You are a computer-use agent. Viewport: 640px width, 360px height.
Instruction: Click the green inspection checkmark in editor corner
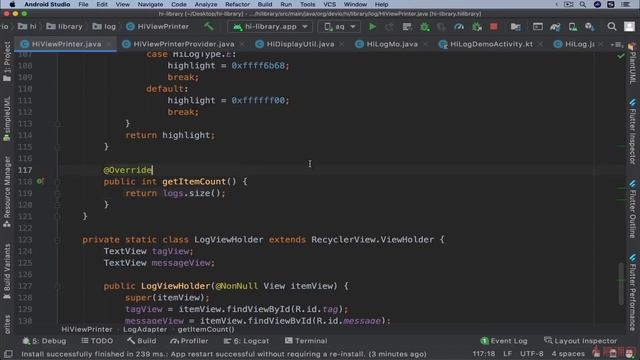pyautogui.click(x=621, y=56)
